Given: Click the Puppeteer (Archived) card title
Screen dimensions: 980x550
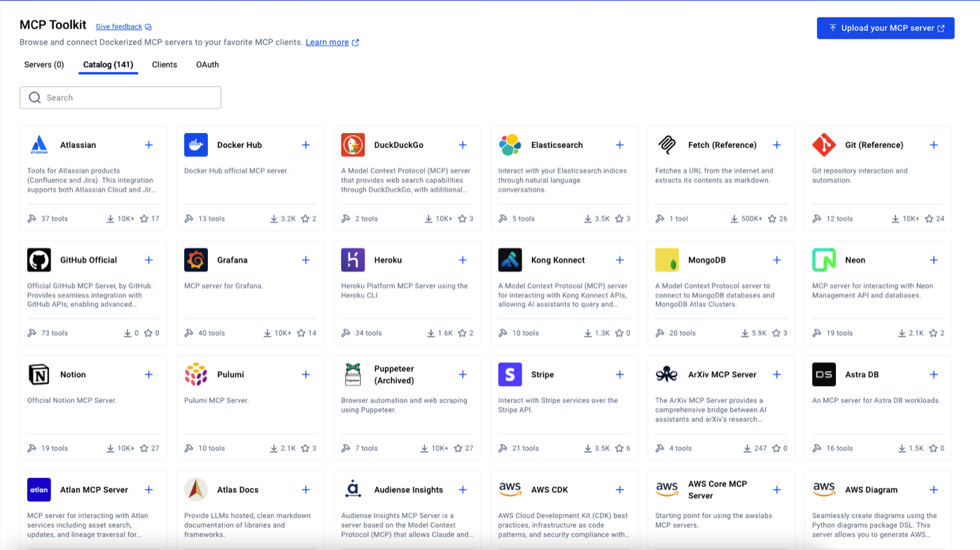Looking at the screenshot, I should coord(394,375).
